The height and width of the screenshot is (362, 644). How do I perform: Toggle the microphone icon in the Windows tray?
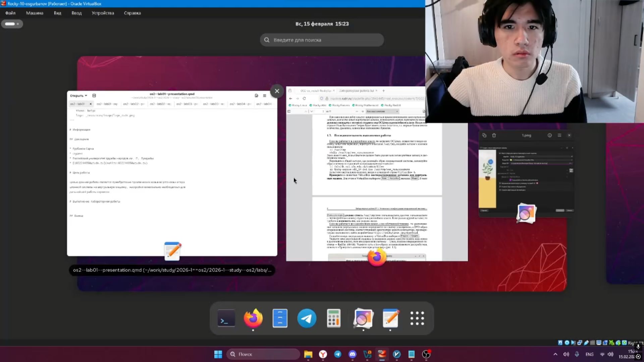point(577,354)
